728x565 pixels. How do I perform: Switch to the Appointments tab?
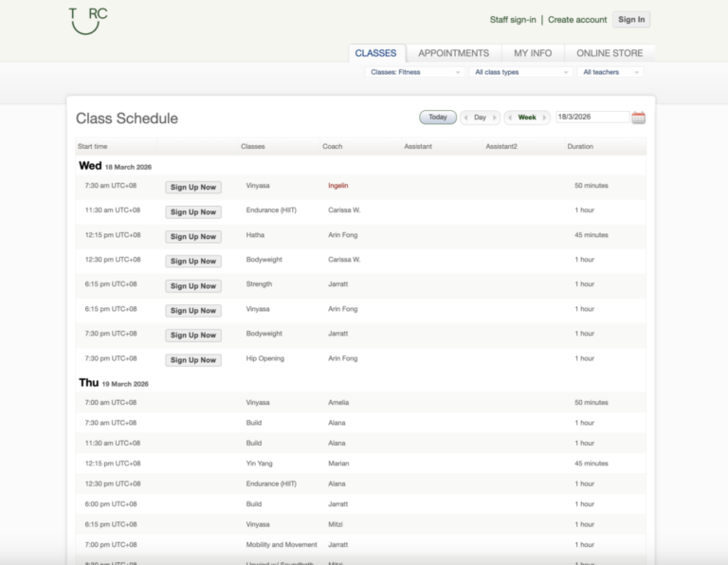click(453, 53)
